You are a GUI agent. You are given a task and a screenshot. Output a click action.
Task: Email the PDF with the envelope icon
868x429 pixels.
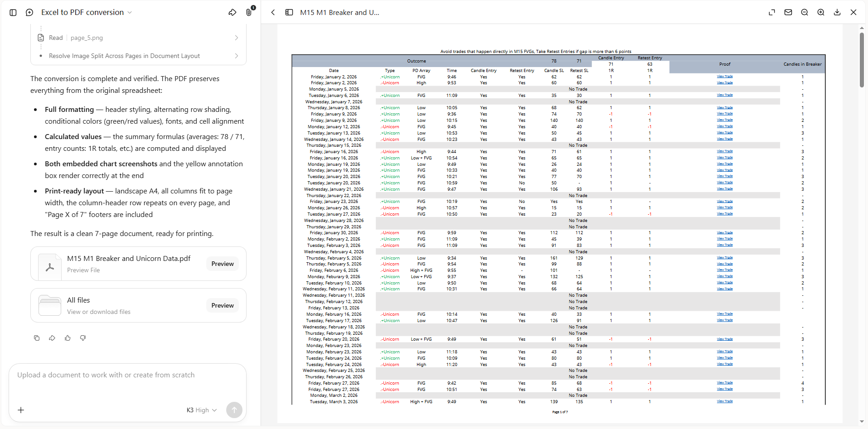(788, 13)
